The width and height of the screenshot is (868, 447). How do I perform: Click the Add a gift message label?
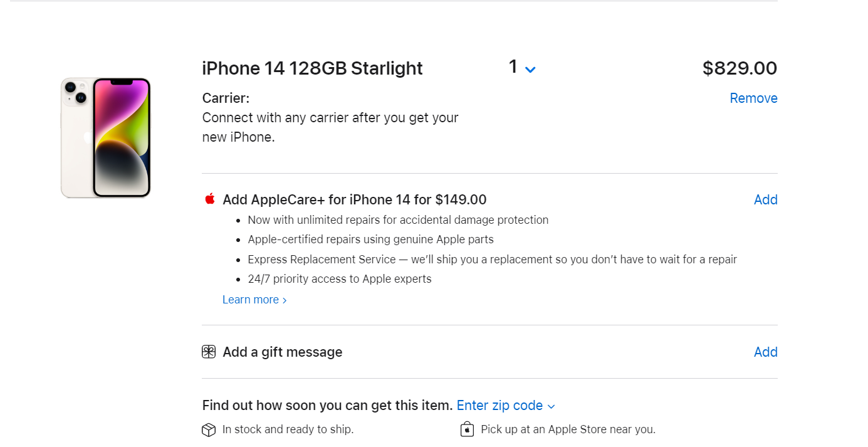click(x=283, y=352)
